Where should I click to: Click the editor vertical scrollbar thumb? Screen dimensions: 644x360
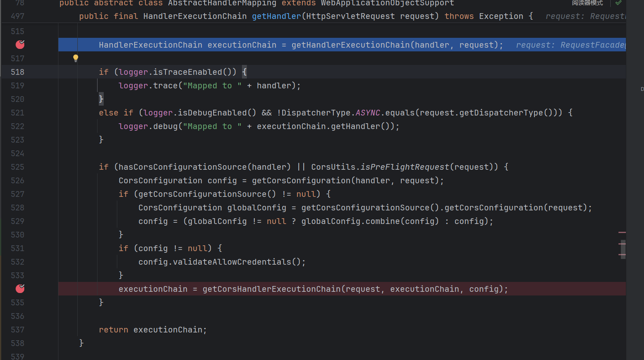[623, 249]
